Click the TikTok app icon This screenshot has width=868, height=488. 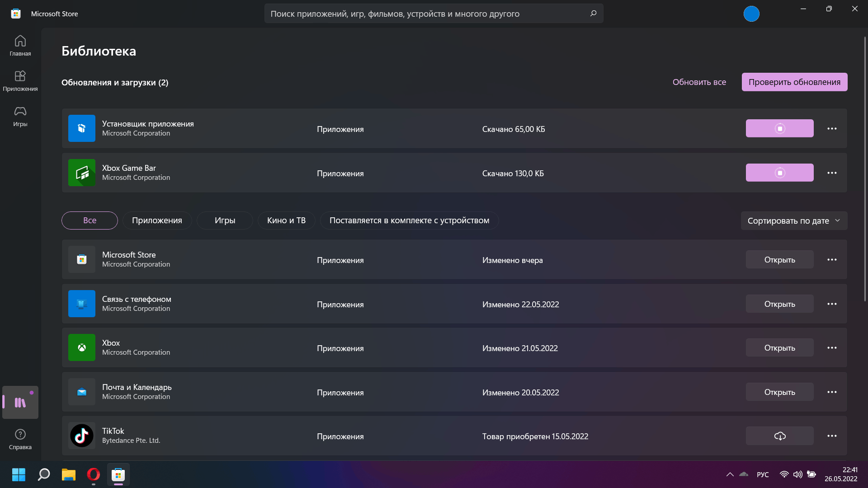pyautogui.click(x=82, y=436)
